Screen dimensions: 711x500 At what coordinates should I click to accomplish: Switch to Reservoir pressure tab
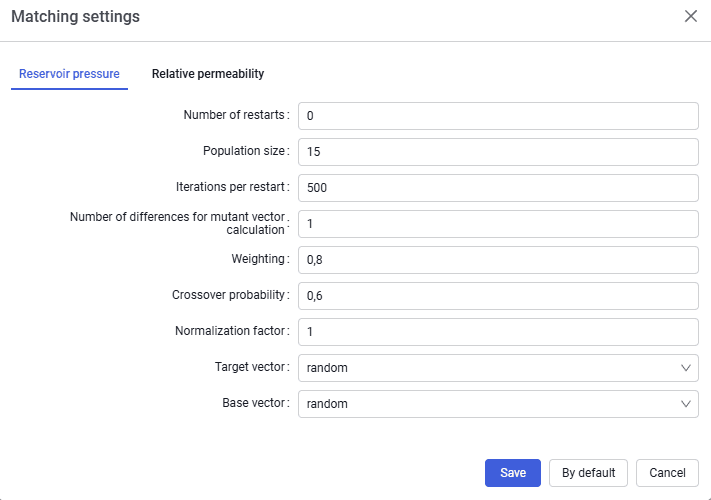pos(69,74)
